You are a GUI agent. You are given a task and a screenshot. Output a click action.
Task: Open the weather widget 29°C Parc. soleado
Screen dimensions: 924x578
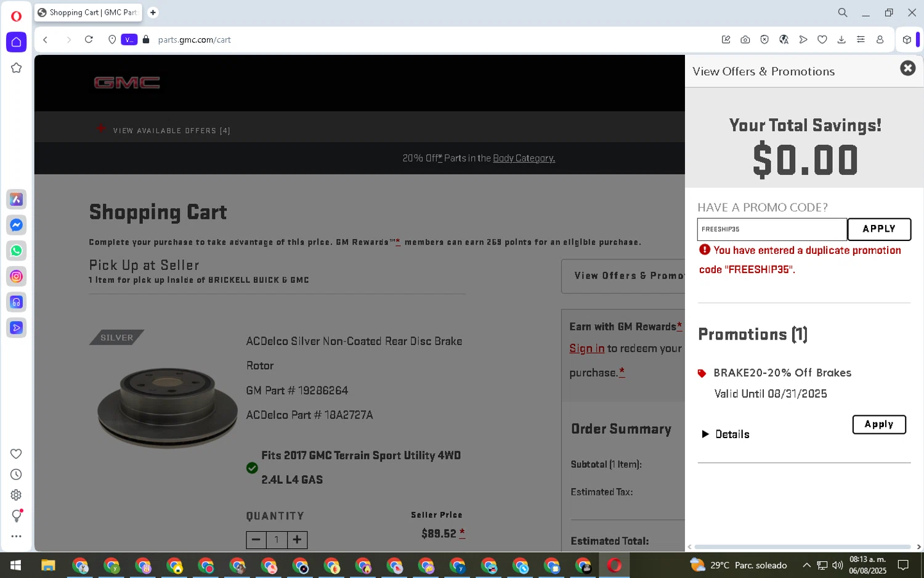coord(738,565)
